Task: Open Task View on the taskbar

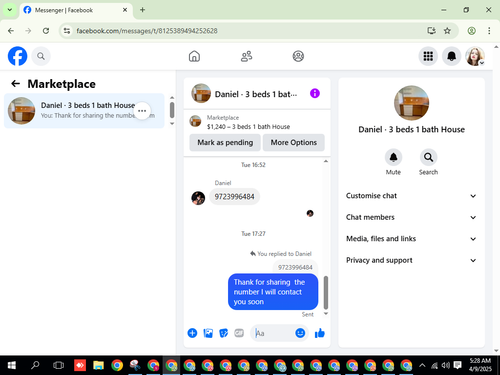Action: click(58, 365)
